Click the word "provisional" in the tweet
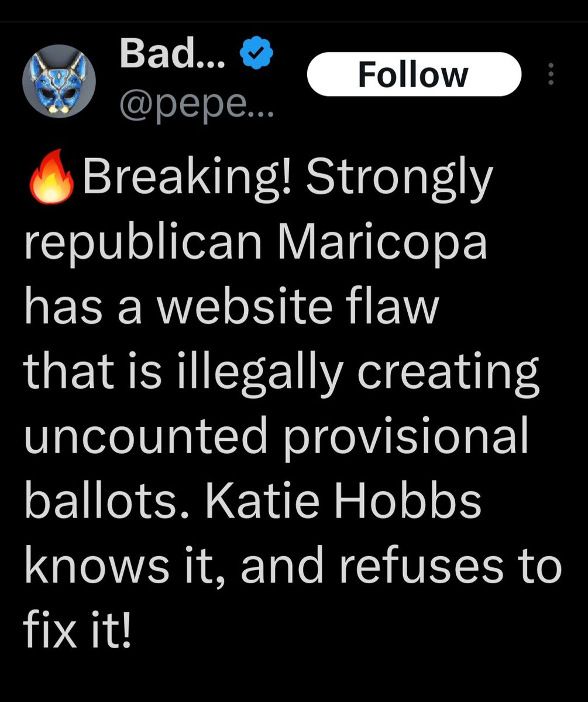588x702 pixels. pos(406,436)
